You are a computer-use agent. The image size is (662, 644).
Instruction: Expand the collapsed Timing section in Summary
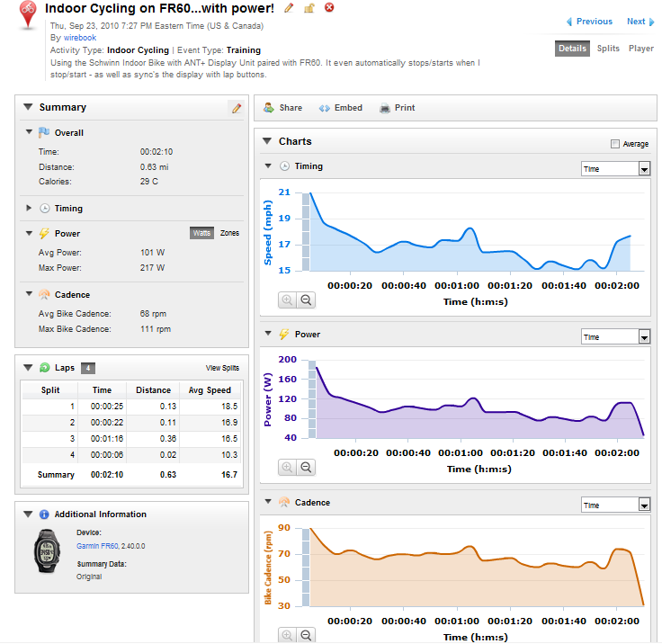pos(29,208)
